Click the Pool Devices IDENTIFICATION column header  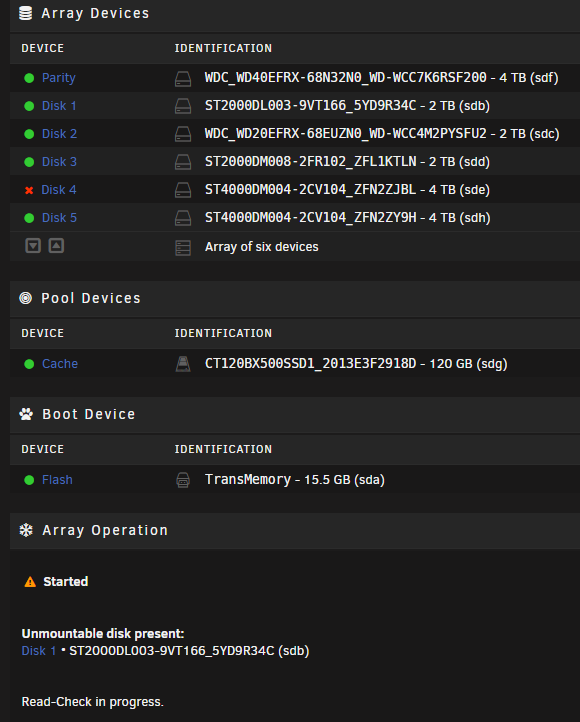223,333
